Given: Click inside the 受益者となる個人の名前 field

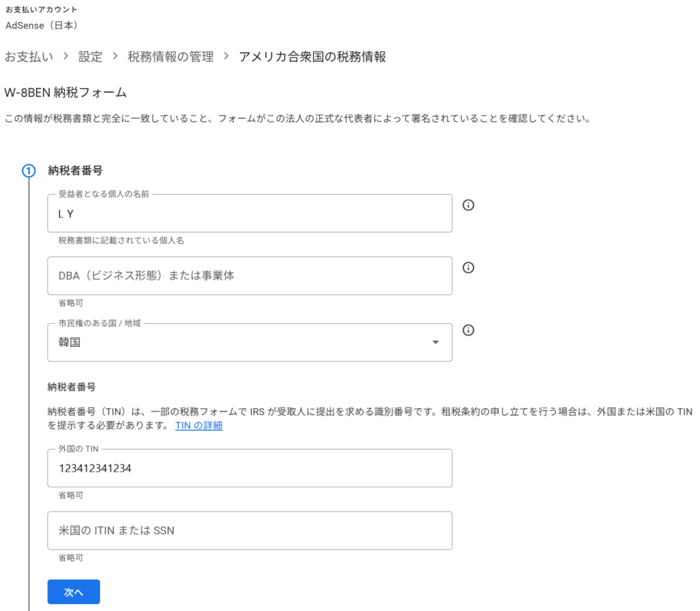Looking at the screenshot, I should click(250, 213).
